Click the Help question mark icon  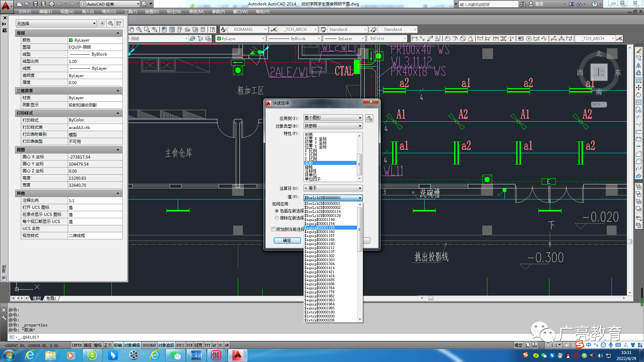coord(213,29)
